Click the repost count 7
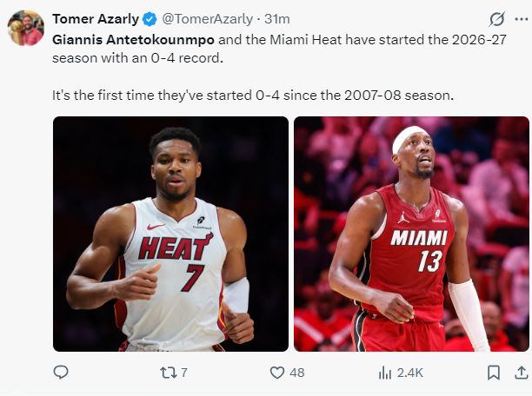The image size is (532, 396). [183, 373]
